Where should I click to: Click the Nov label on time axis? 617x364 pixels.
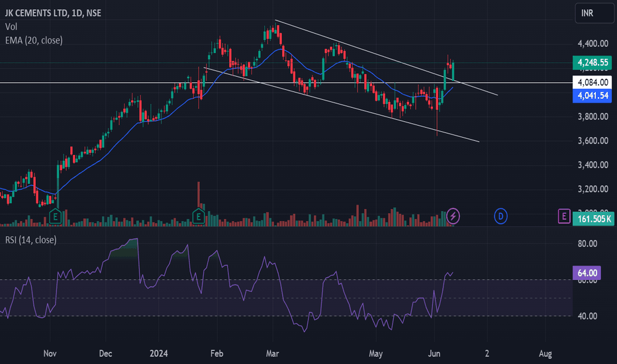pos(50,353)
